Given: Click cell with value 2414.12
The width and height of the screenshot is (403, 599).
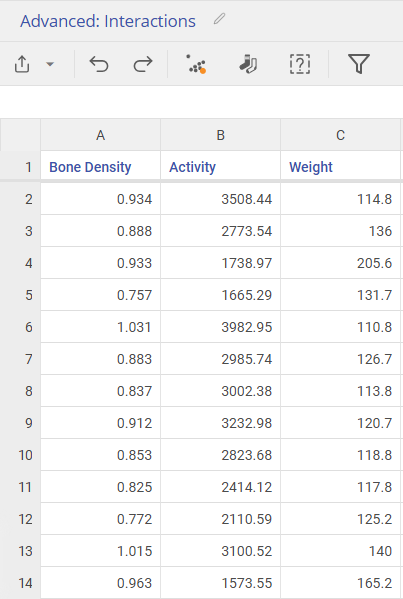Looking at the screenshot, I should tap(220, 487).
